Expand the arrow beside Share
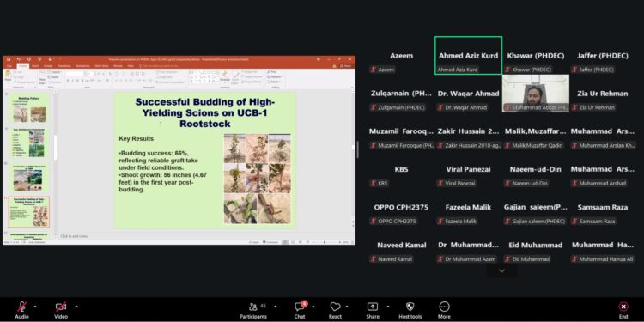The width and height of the screenshot is (644, 322). tap(388, 307)
